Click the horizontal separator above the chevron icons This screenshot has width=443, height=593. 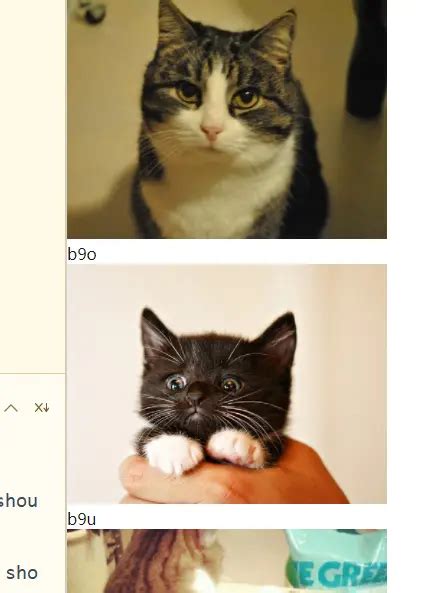coord(33,373)
